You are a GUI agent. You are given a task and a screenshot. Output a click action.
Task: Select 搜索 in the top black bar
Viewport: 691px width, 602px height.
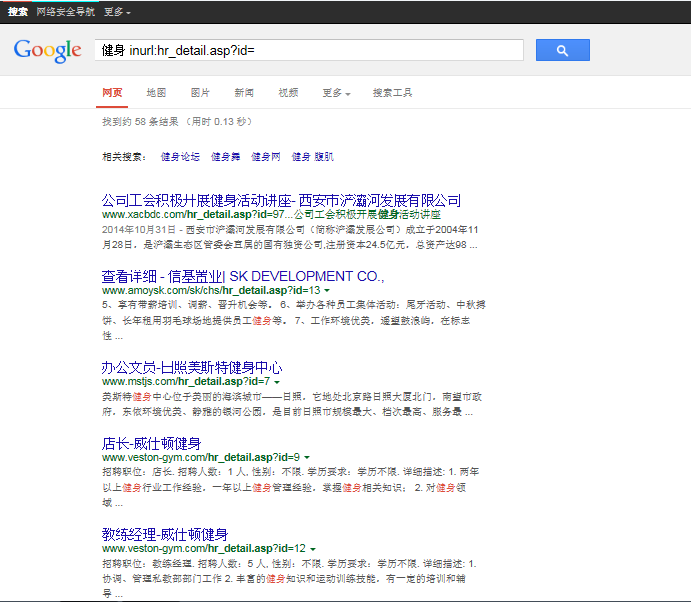coord(18,12)
